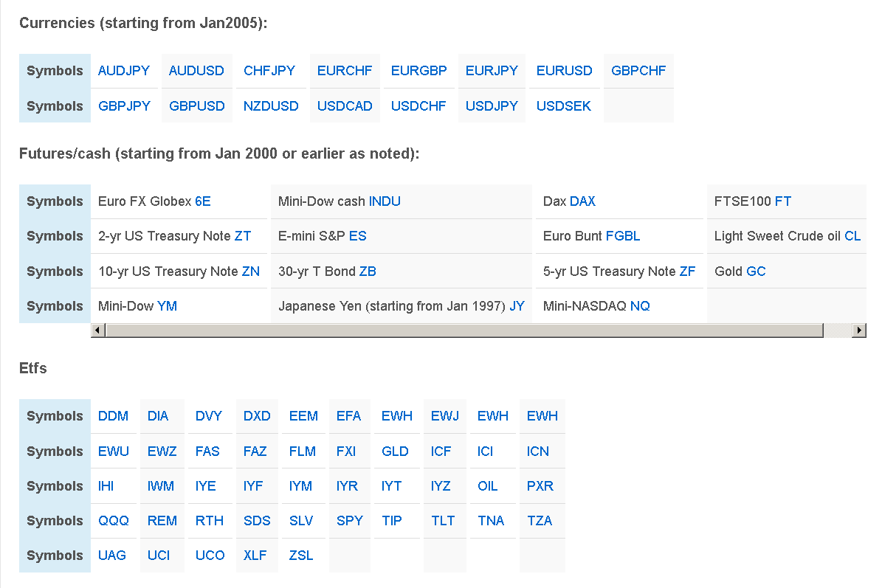Click the EWJ ETF link
Viewport: 882px width, 588px height.
click(445, 417)
